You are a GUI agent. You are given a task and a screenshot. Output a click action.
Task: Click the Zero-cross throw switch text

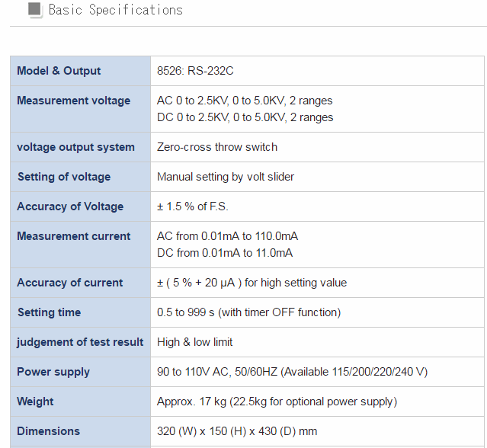(217, 147)
